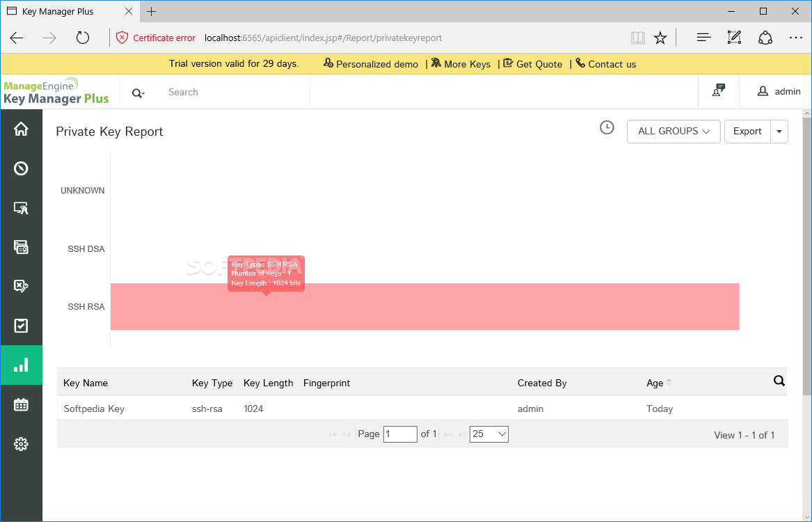
Task: Click the pink SSH RSA chart bar
Action: [424, 306]
